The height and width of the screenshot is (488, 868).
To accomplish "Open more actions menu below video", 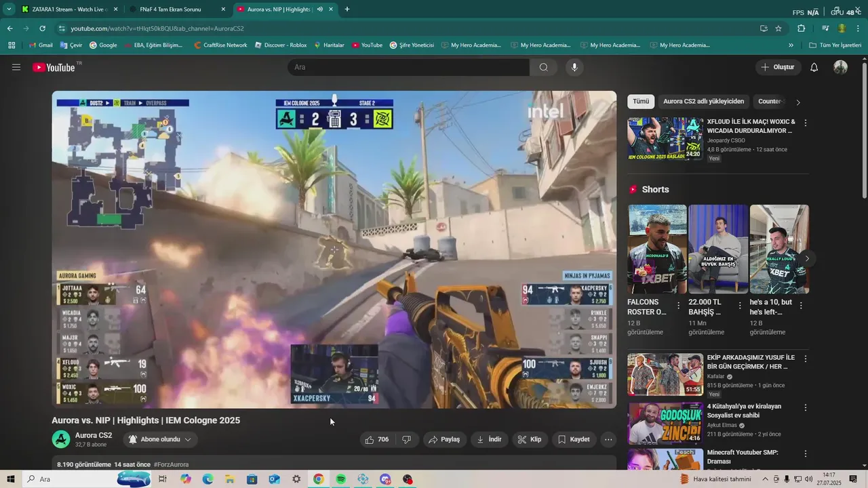I will click(608, 439).
